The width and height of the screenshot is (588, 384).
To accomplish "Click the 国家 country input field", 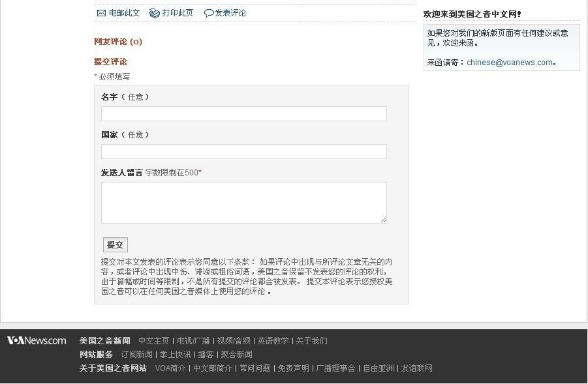I will pos(243,152).
